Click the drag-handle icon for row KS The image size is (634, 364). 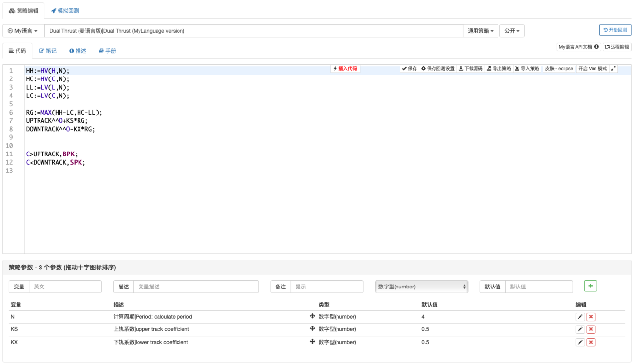pos(312,329)
